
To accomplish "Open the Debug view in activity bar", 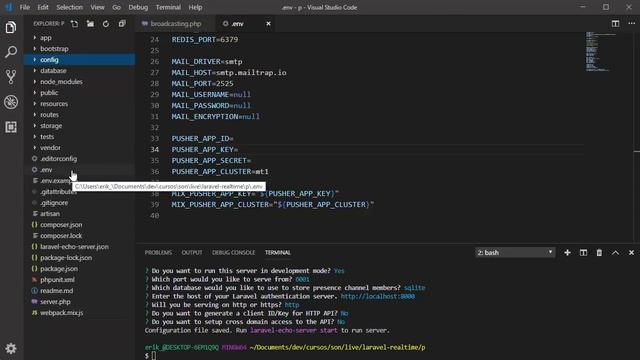I will 11,102.
